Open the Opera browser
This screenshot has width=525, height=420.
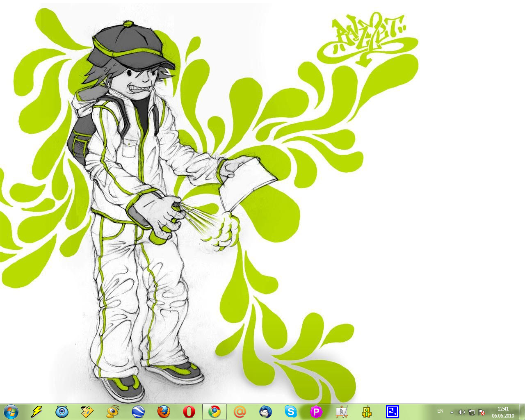(189, 411)
